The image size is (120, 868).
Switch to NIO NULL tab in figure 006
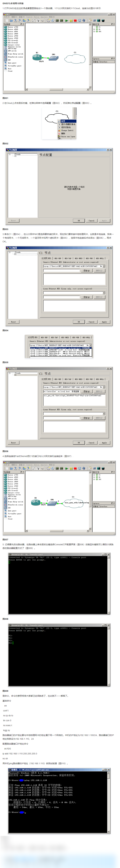tap(100, 379)
